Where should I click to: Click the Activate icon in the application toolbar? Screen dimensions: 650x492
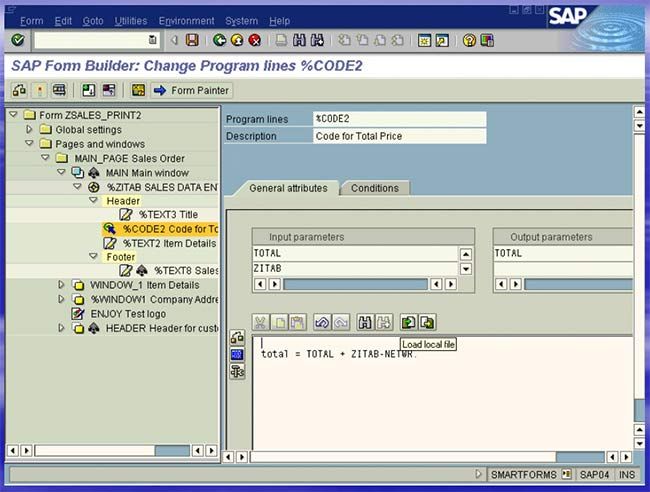pos(39,90)
